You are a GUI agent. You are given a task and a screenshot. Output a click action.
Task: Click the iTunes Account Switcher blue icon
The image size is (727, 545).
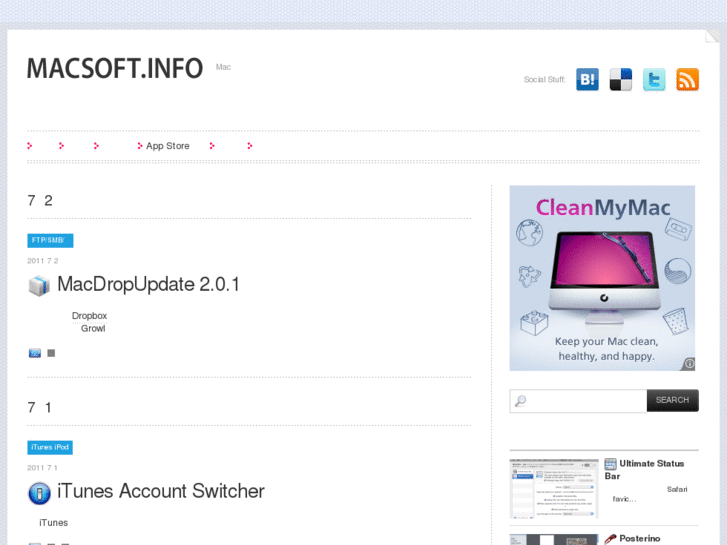(39, 493)
